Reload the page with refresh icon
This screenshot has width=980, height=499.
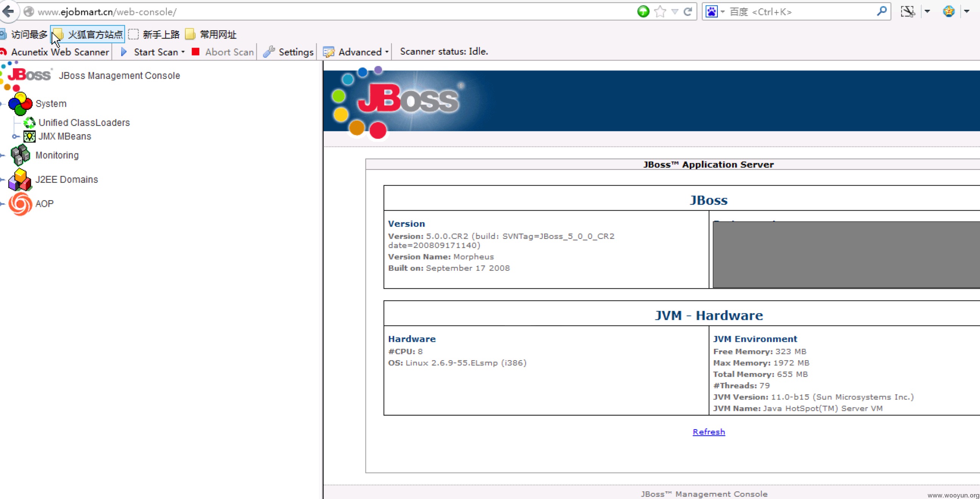688,12
